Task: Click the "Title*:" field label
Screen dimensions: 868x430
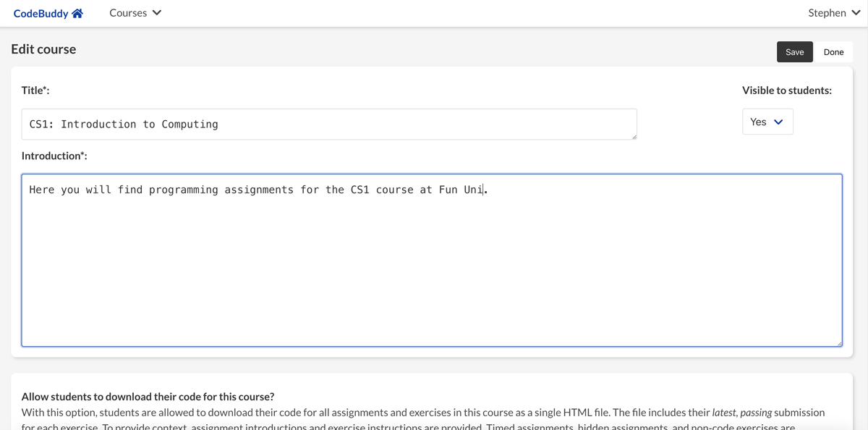Action: tap(35, 90)
